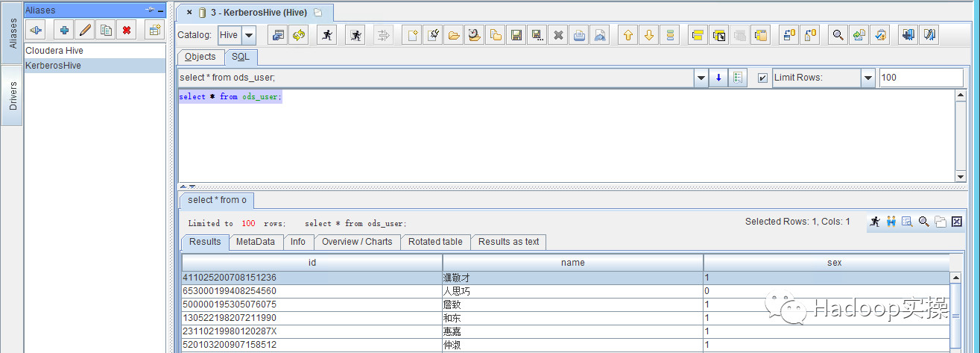Image resolution: width=980 pixels, height=353 pixels.
Task: Run SQL using the running-man icon
Action: point(326,35)
